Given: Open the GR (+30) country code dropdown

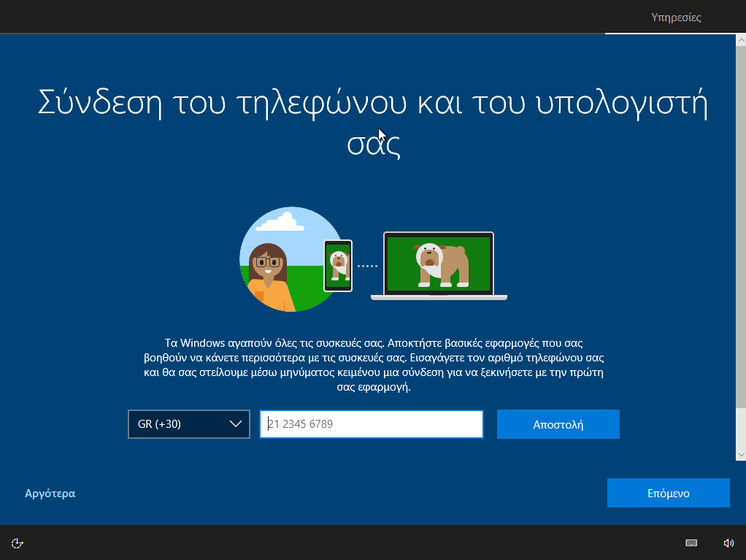Looking at the screenshot, I should tap(189, 424).
